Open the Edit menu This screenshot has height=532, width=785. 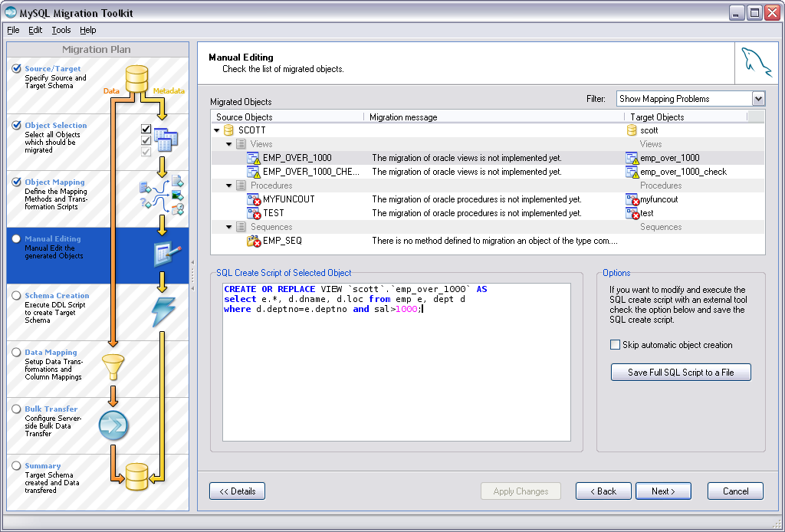tap(35, 30)
